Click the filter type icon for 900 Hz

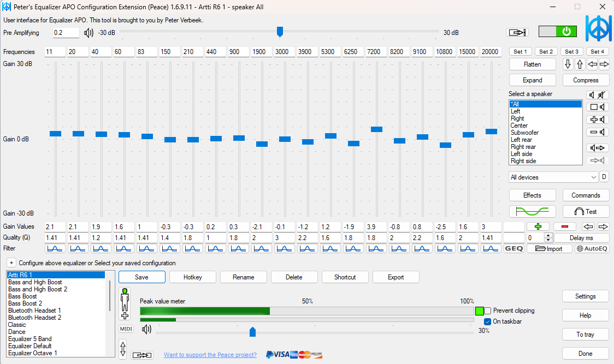tap(238, 248)
